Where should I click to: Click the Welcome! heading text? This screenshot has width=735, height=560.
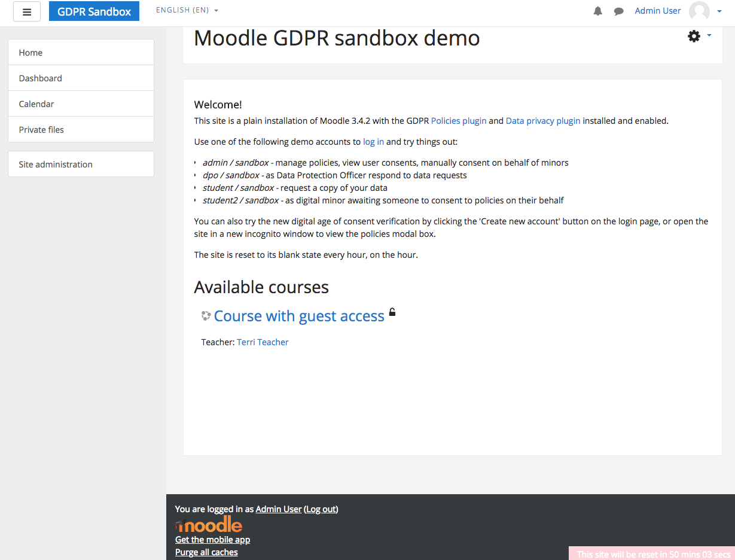tap(218, 105)
